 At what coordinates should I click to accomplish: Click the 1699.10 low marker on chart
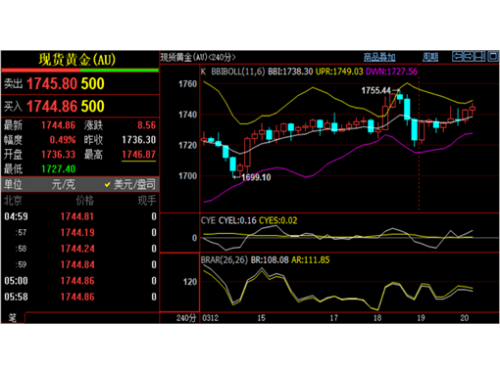[256, 177]
